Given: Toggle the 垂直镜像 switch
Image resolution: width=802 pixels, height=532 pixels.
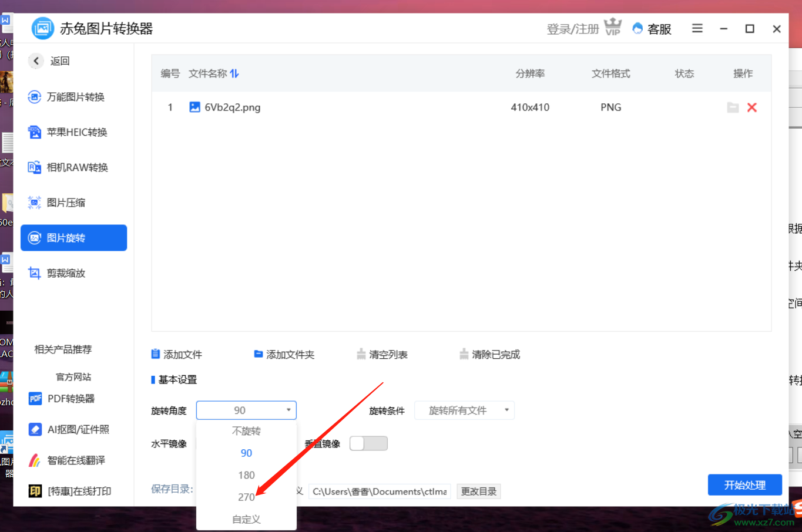Looking at the screenshot, I should [x=368, y=443].
